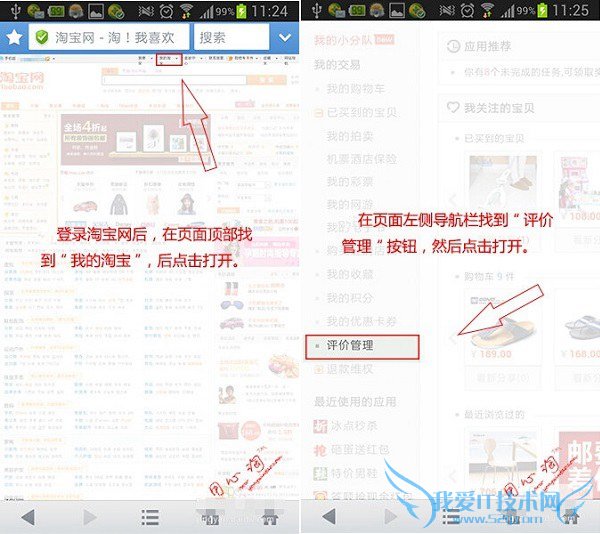
Task: Focus the 搜索 search field in browser toolbar
Action: pos(232,37)
